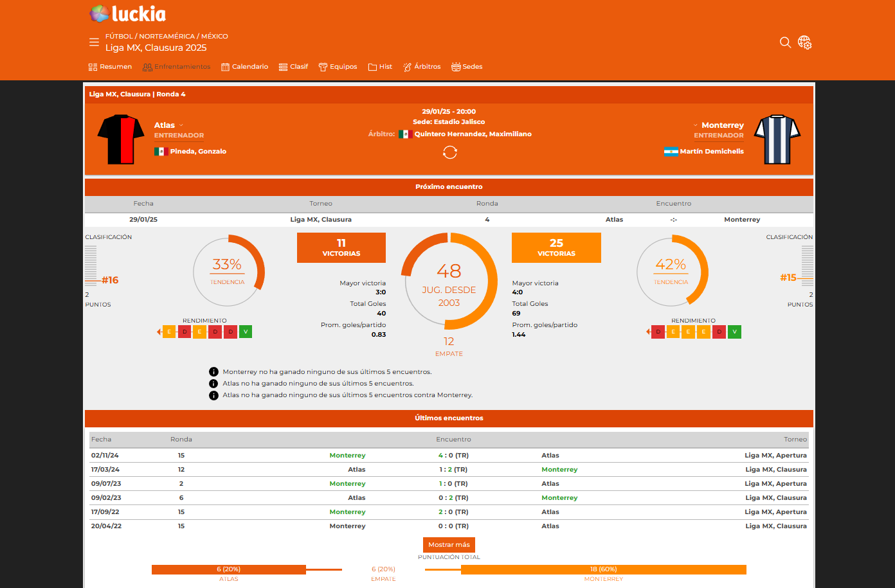Click the 17/03/24 match score 1:2

coord(453,470)
